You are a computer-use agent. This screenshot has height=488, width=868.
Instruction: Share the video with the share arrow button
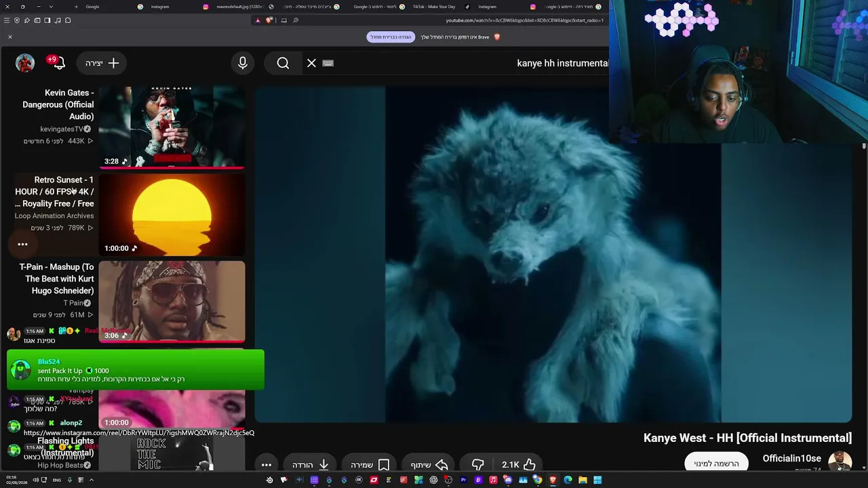click(x=429, y=465)
